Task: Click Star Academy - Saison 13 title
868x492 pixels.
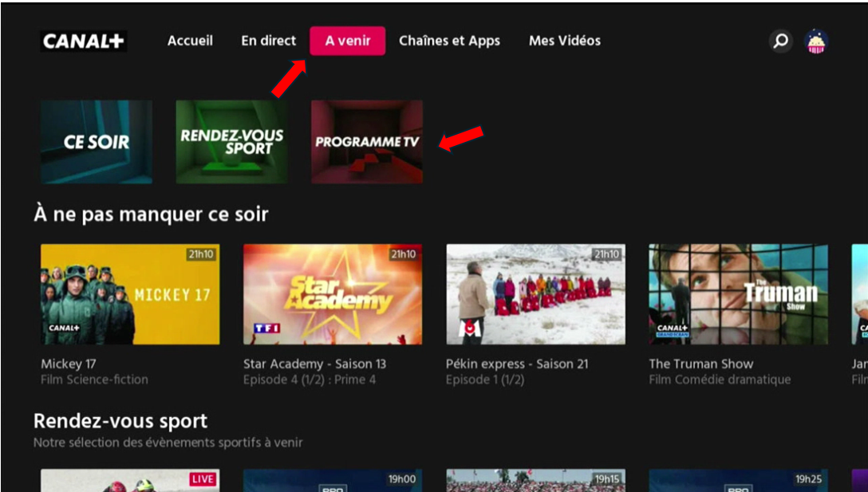Action: pyautogui.click(x=314, y=364)
